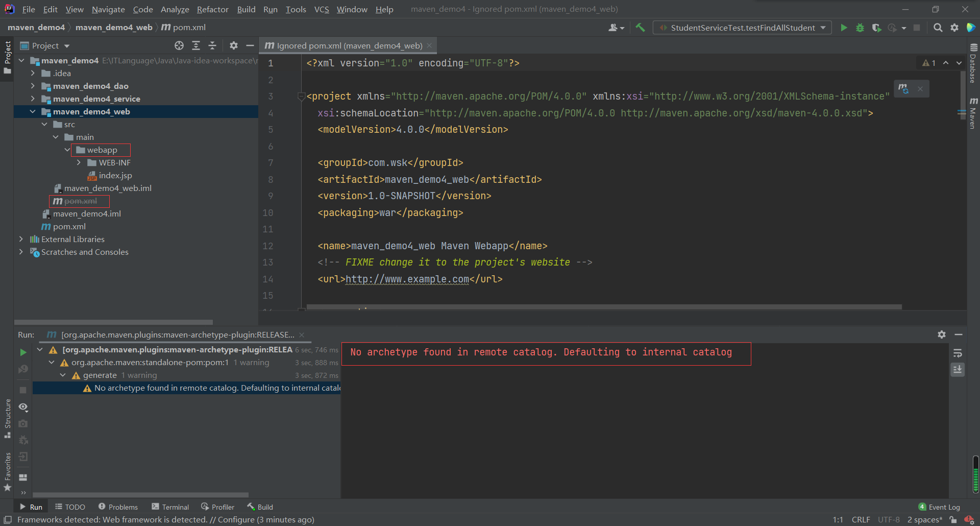The height and width of the screenshot is (526, 980).
Task: Click the editor horizontal scrollbar
Action: pyautogui.click(x=604, y=307)
